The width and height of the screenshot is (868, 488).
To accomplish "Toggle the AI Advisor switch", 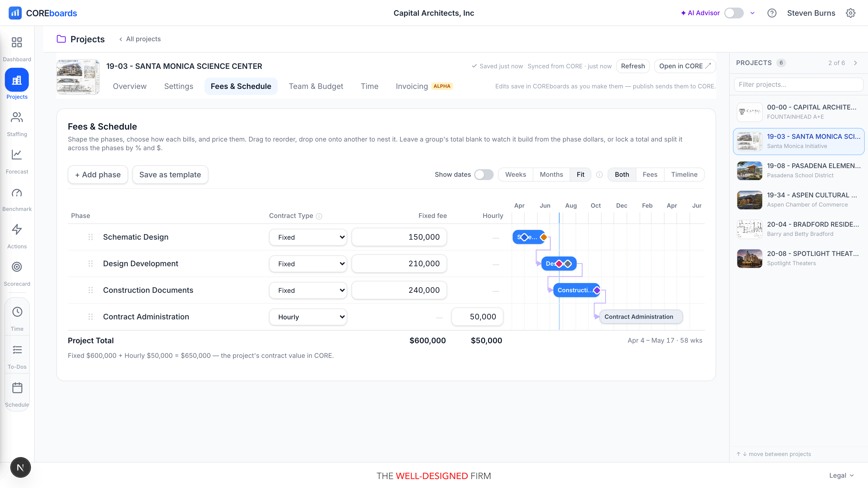I will (x=734, y=13).
